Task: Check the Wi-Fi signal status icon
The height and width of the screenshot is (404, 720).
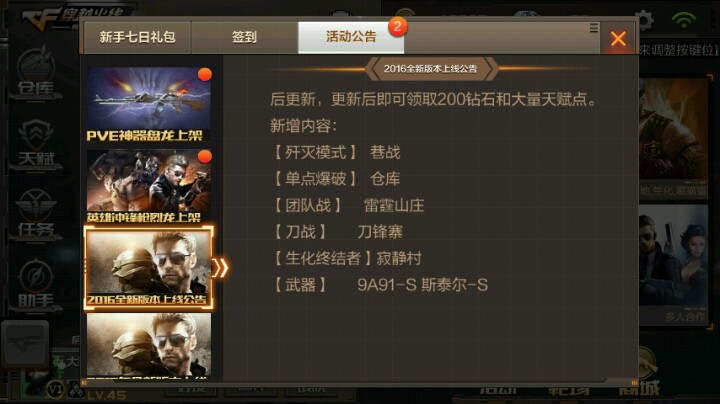Action: pos(684,20)
